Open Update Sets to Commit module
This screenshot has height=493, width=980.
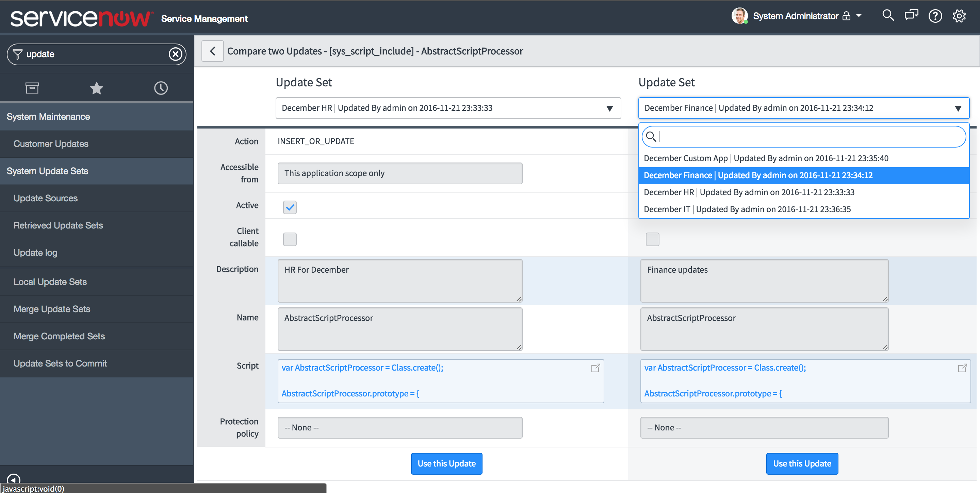click(97, 363)
